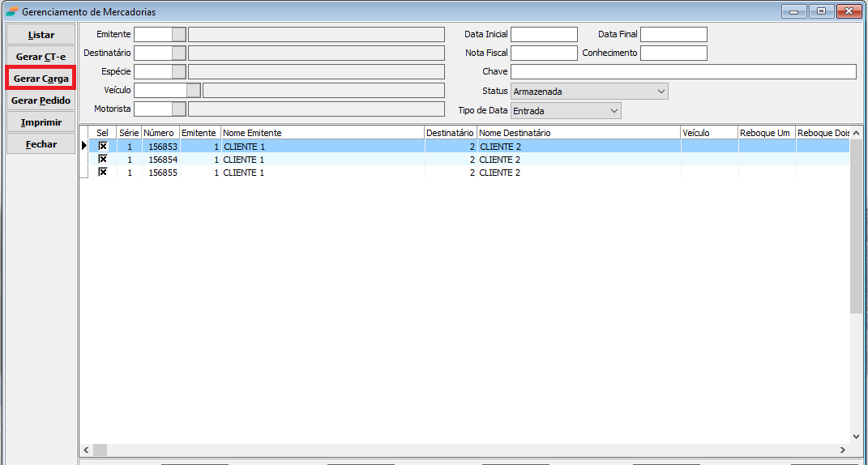
Task: Click the Veículo lookup button
Action: click(x=193, y=90)
